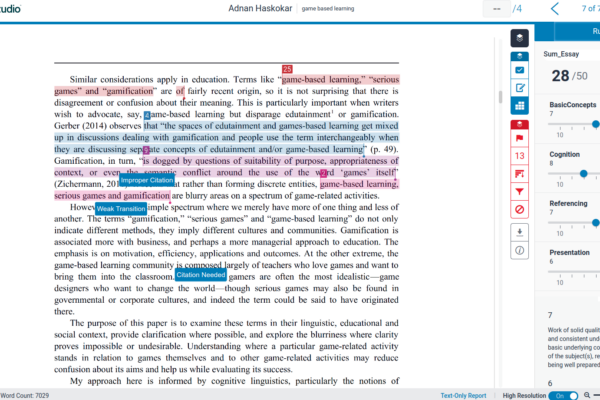Viewport: 600px width, 400px height.
Task: Click the Sum_Essay rubric name
Action: pyautogui.click(x=561, y=54)
